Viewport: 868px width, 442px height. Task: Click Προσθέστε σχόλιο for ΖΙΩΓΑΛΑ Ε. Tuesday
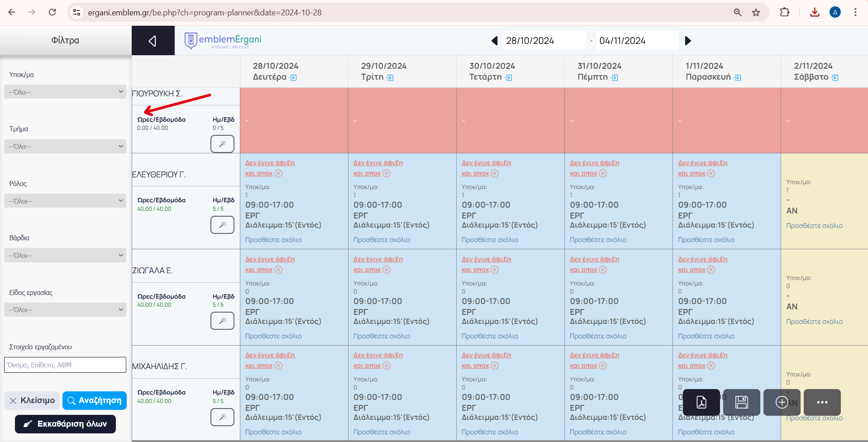[382, 336]
